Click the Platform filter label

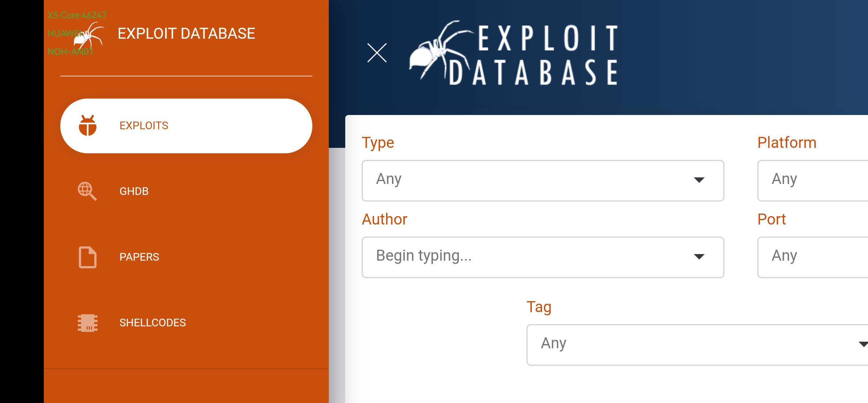[787, 142]
